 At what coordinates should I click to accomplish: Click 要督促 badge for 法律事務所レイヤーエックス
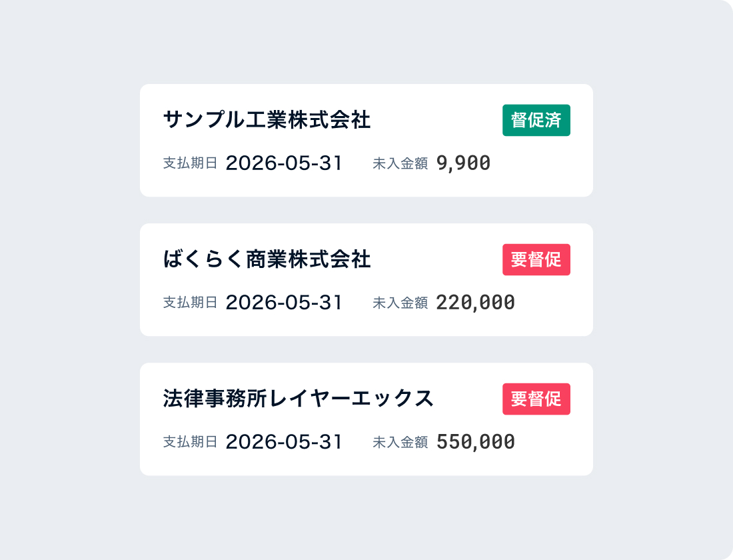coord(536,399)
